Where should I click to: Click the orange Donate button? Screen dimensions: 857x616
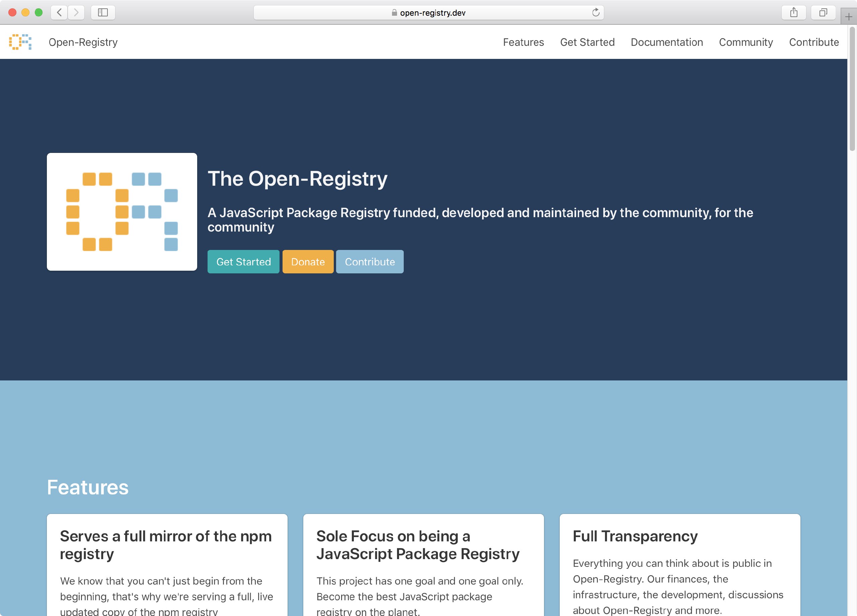click(x=308, y=262)
